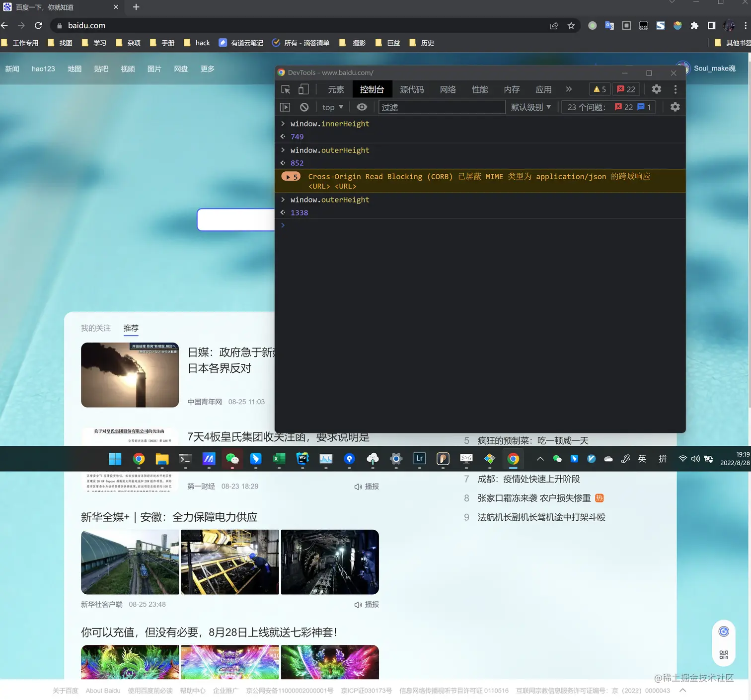Expand more DevTools tabs with the double chevron
This screenshot has height=700, width=751.
[x=569, y=89]
